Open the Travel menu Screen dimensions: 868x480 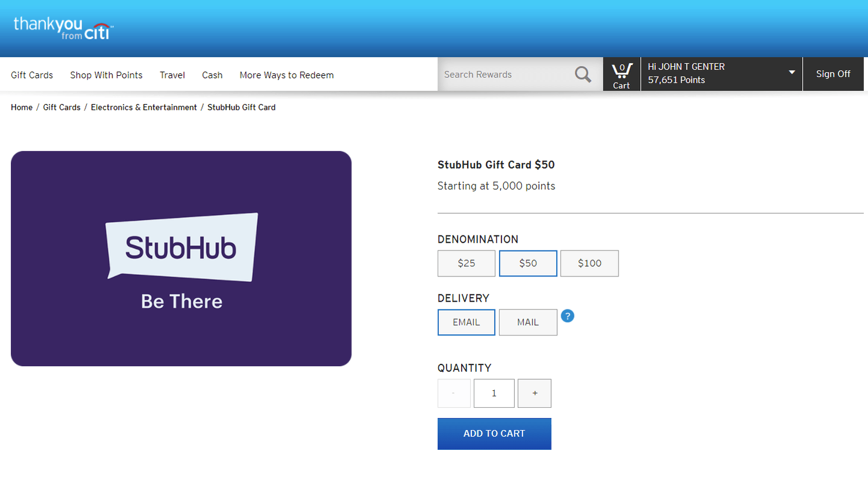point(172,75)
